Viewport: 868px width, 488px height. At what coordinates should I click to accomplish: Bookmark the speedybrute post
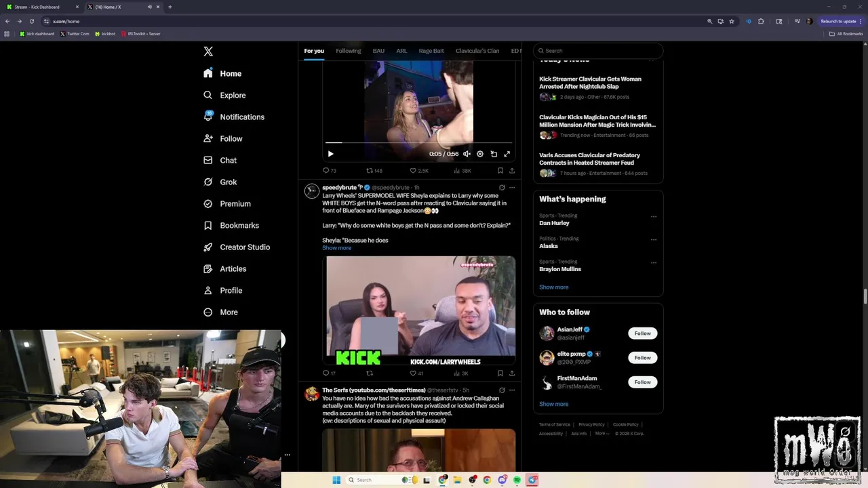[x=500, y=373]
